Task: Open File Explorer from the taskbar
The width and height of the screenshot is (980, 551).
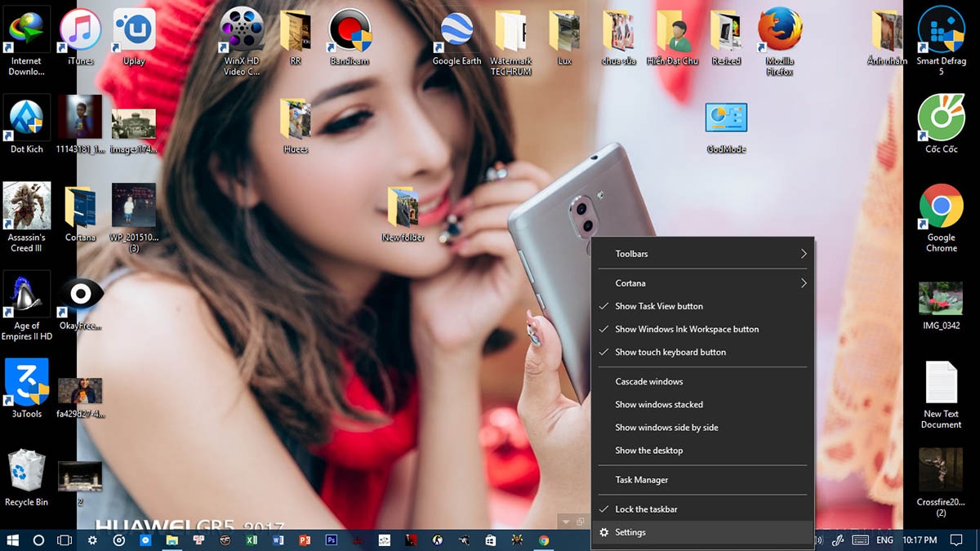Action: coord(172,540)
